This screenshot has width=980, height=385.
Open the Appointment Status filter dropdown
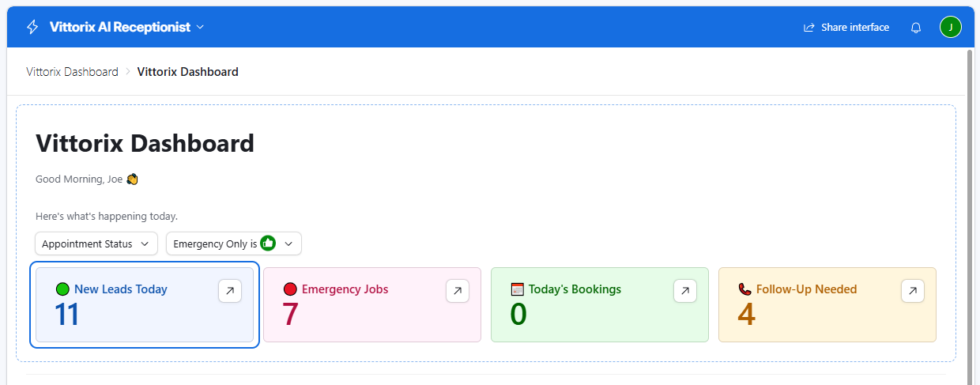[x=96, y=243]
